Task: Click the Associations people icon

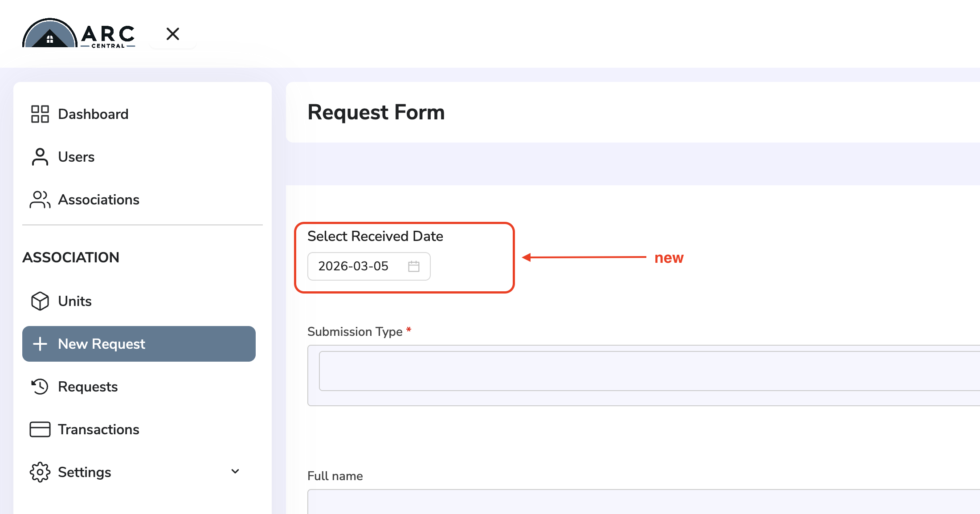Action: pyautogui.click(x=40, y=200)
